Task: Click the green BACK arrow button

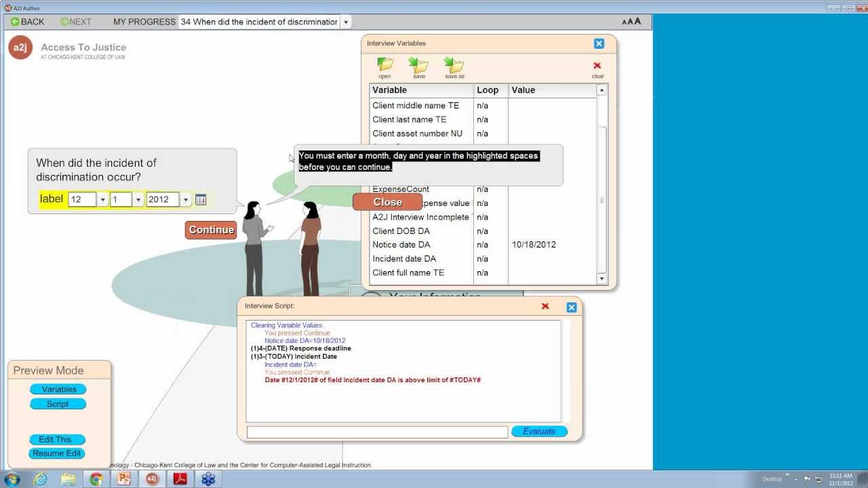Action: (27, 22)
